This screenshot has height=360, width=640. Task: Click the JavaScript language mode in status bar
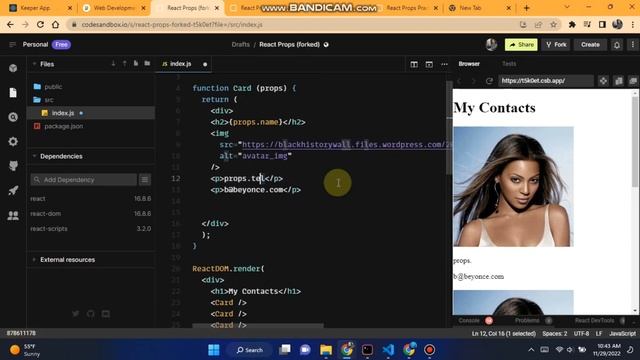[x=622, y=333]
